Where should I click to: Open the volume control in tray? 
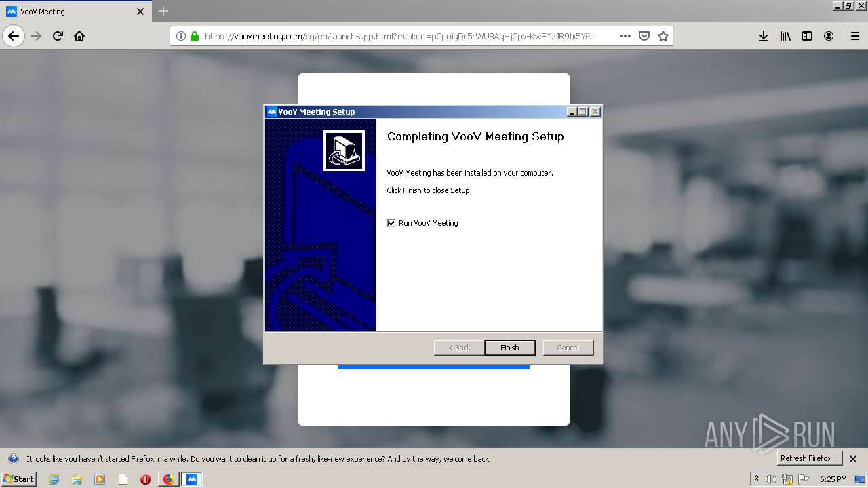(x=771, y=479)
